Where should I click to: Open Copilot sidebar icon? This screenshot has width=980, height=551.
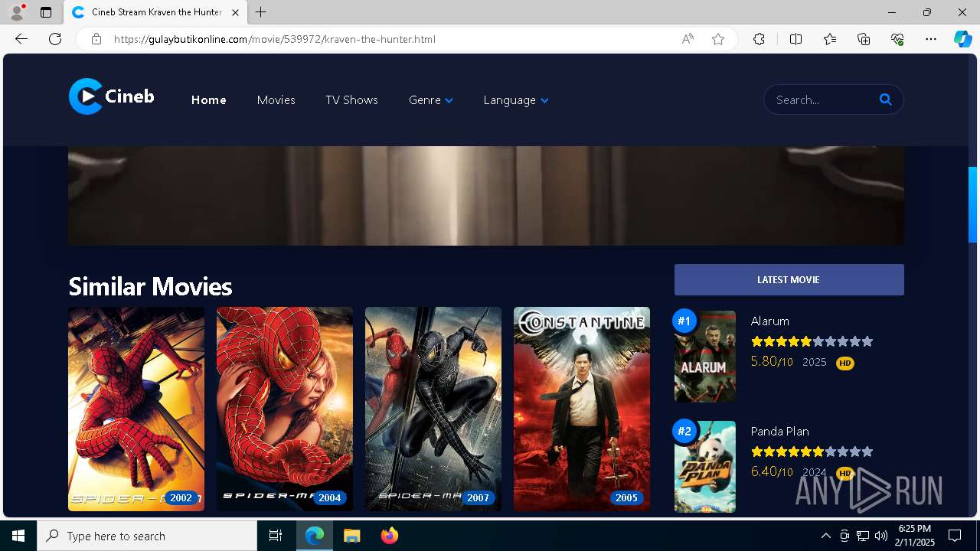[962, 39]
